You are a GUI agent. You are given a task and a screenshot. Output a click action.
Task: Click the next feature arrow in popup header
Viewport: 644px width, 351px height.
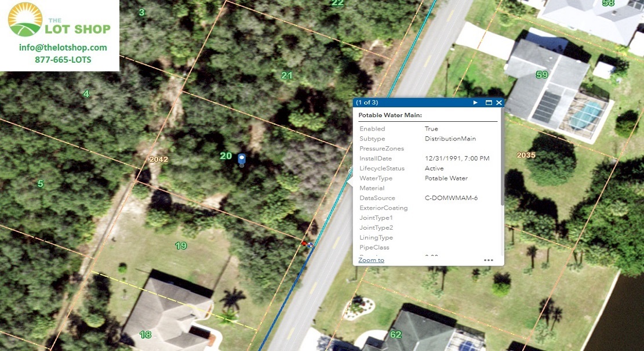click(475, 103)
